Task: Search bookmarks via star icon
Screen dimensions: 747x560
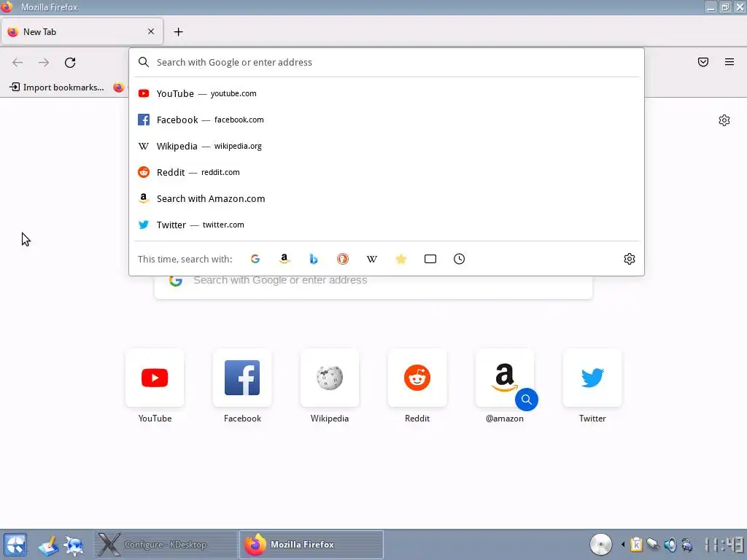Action: [401, 259]
